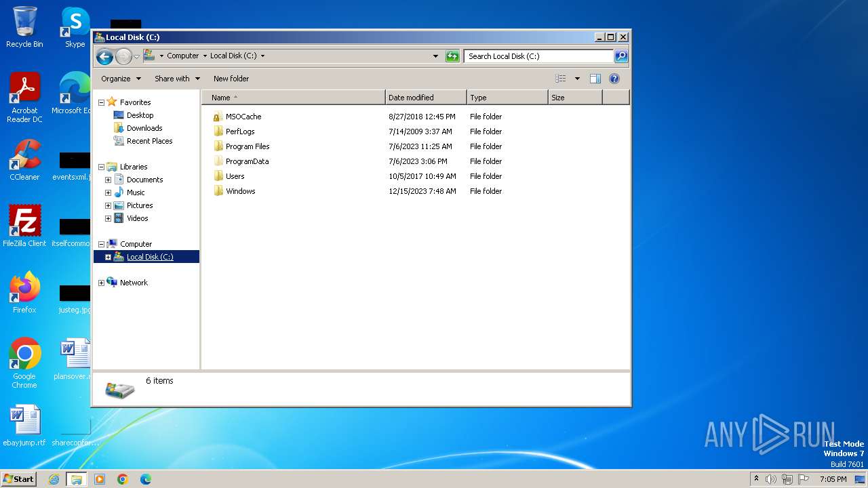This screenshot has height=488, width=868.
Task: Click the network tray icon
Action: (x=787, y=479)
